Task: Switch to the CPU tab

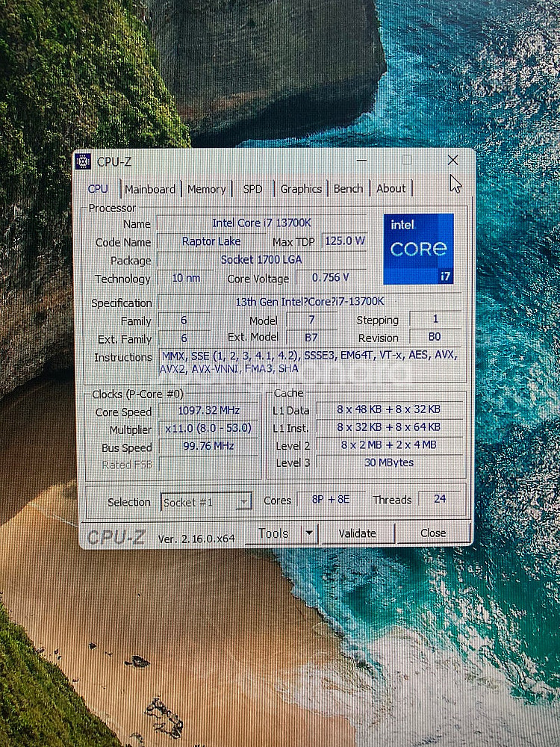Action: [98, 189]
